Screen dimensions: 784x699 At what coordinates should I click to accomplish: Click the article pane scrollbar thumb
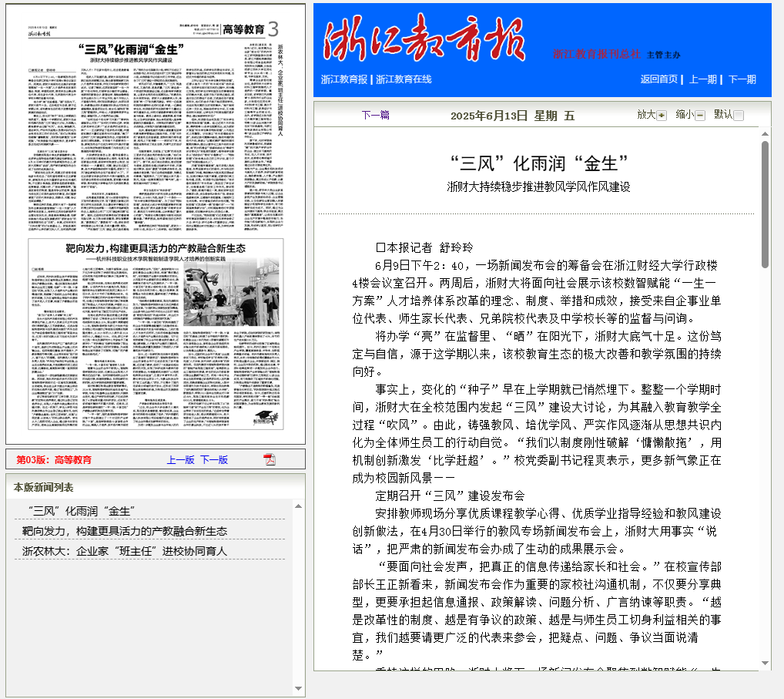765,205
